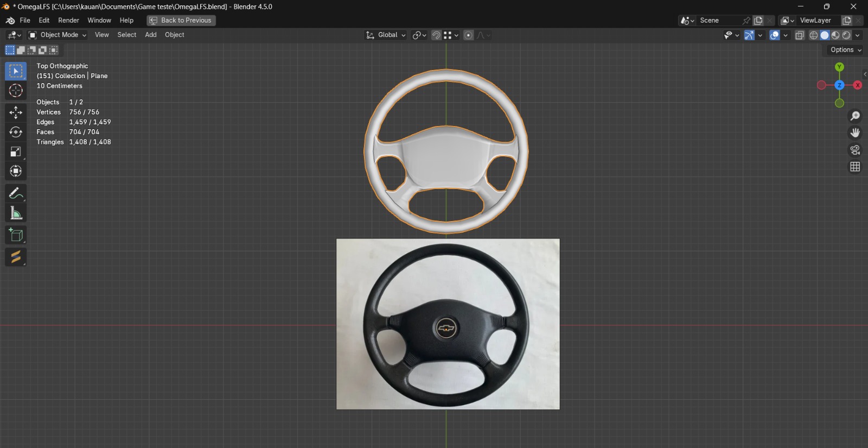
Task: Open the Options dropdown
Action: [846, 50]
